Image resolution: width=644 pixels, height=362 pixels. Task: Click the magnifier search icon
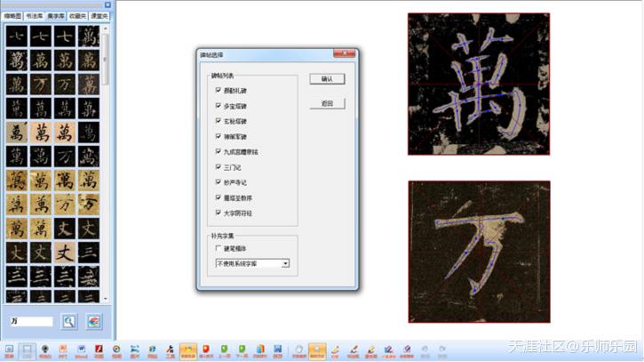[x=69, y=321]
